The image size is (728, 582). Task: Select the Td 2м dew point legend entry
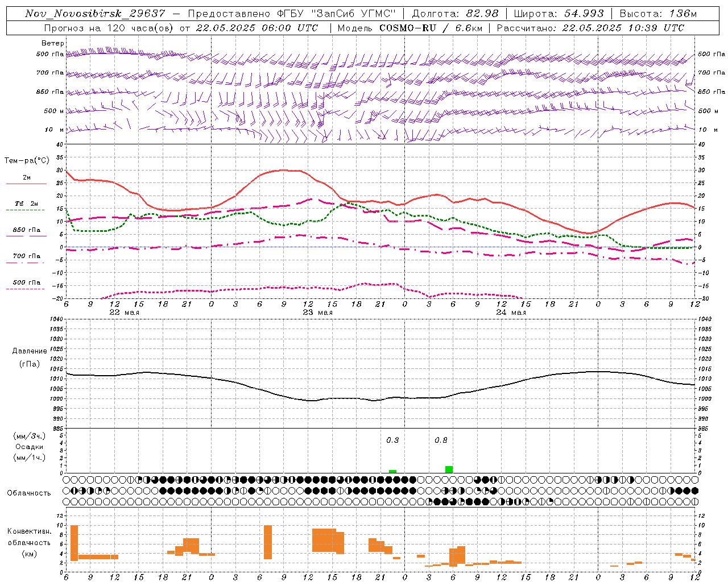tap(27, 203)
